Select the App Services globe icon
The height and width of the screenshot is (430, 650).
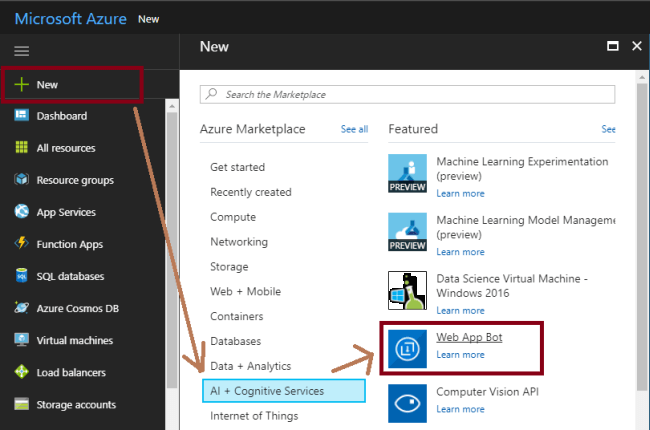coord(21,212)
